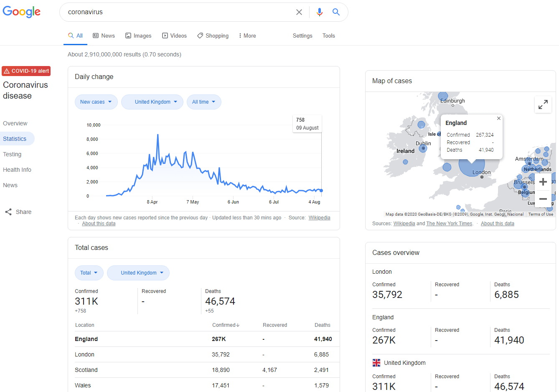Viewport: 559px width, 392px height.
Task: Open the United Kingdom dropdown in Daily change
Action: [152, 102]
